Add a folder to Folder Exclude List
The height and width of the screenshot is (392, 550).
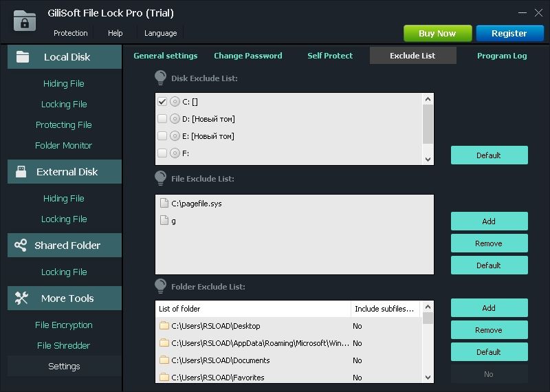[489, 308]
